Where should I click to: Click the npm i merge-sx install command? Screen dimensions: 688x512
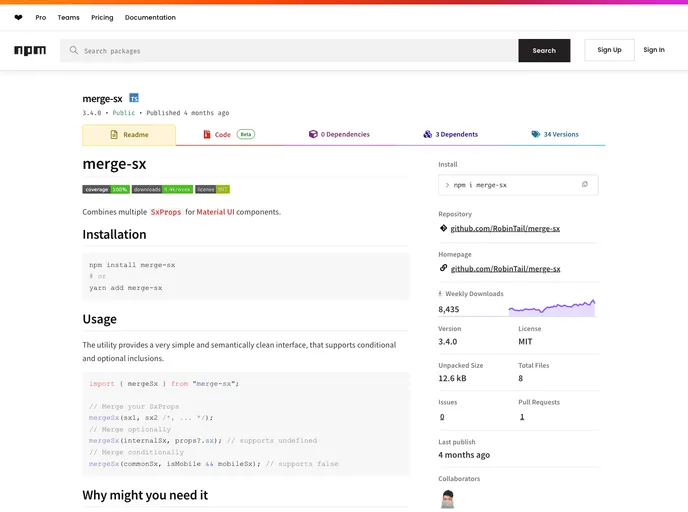point(480,185)
